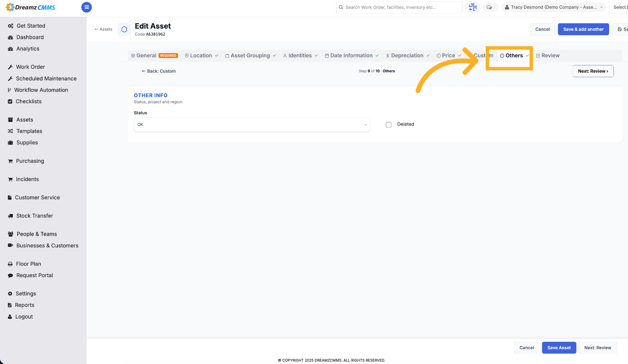This screenshot has width=628, height=364.
Task: Click the Supplies suitcase icon
Action: pyautogui.click(x=10, y=143)
